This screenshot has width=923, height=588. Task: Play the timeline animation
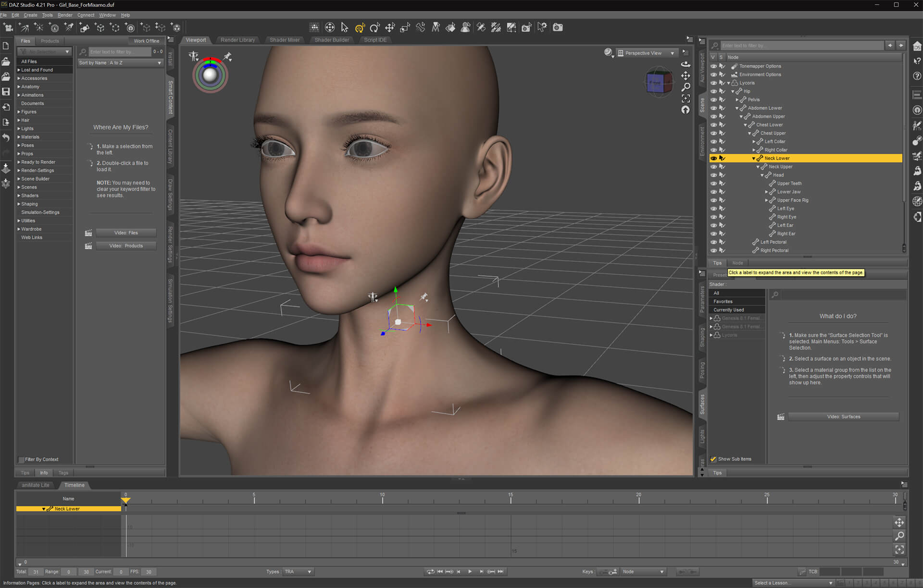click(470, 572)
